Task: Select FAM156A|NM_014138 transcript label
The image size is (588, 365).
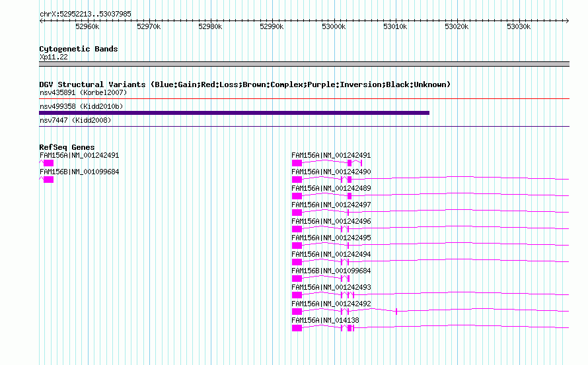Action: click(x=325, y=320)
